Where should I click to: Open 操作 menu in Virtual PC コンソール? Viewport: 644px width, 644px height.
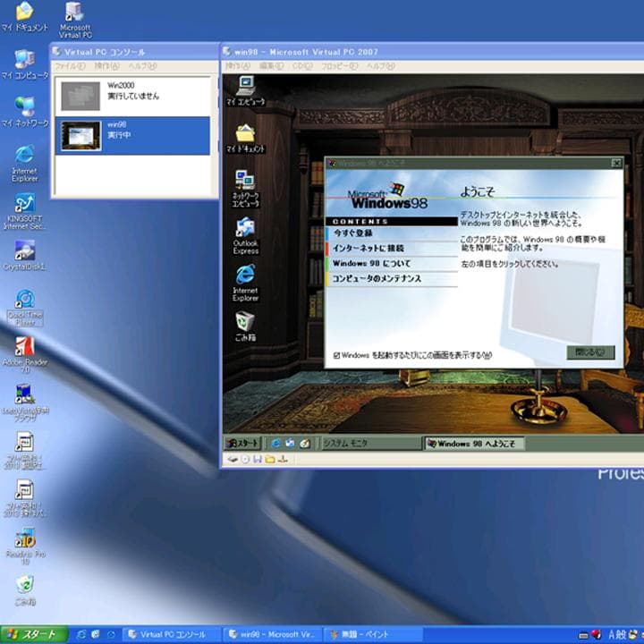click(x=106, y=66)
